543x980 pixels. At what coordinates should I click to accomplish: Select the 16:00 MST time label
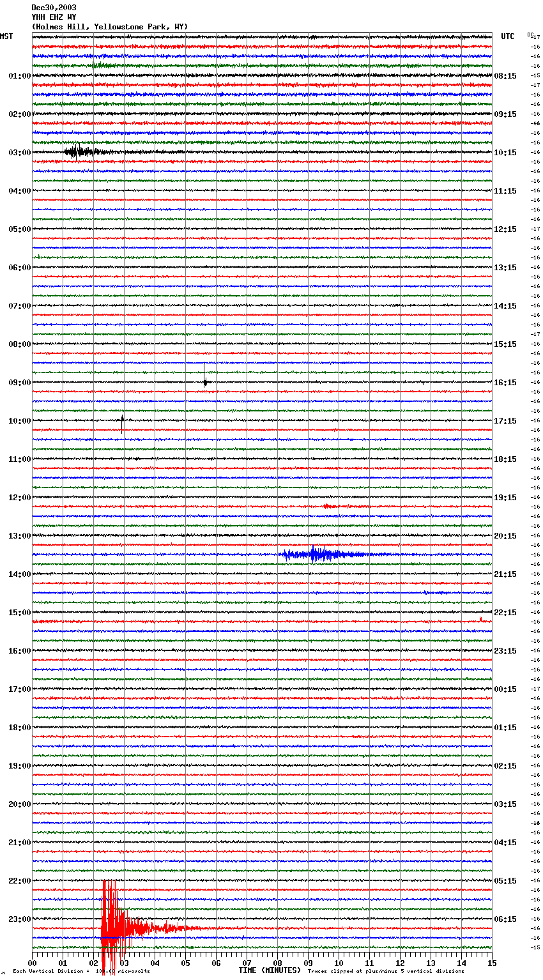[20, 651]
